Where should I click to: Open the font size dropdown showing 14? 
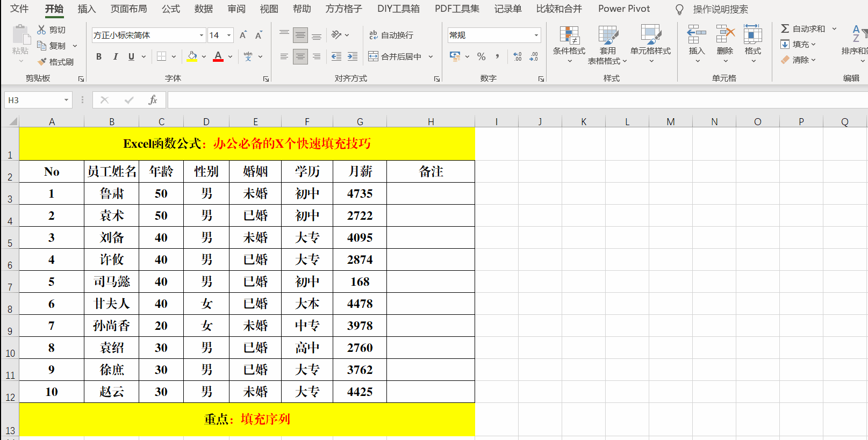point(229,35)
